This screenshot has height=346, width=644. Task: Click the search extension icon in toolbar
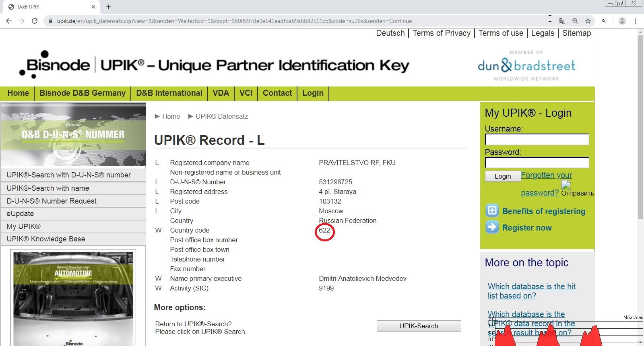(604, 21)
